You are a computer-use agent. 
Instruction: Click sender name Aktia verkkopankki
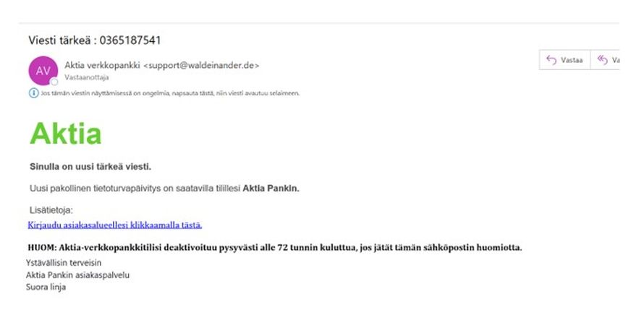coord(102,65)
